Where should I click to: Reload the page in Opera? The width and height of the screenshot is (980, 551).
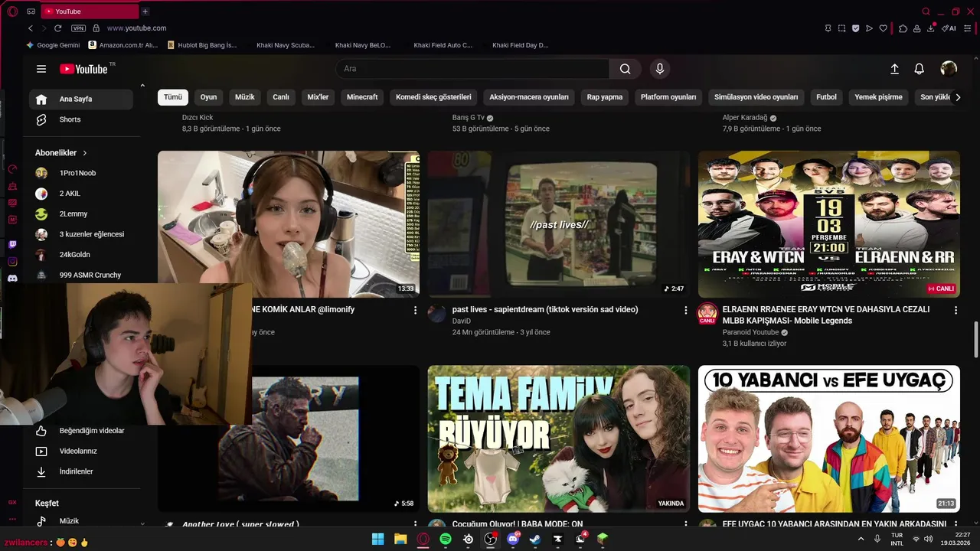click(x=57, y=28)
